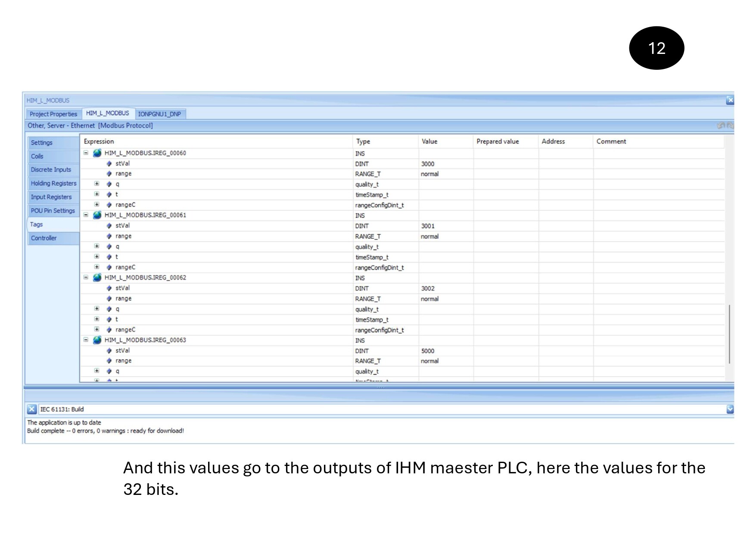Click globe icon of HIM_L_MODBUS.IREG_00060
This screenshot has width=756, height=535.
(97, 153)
